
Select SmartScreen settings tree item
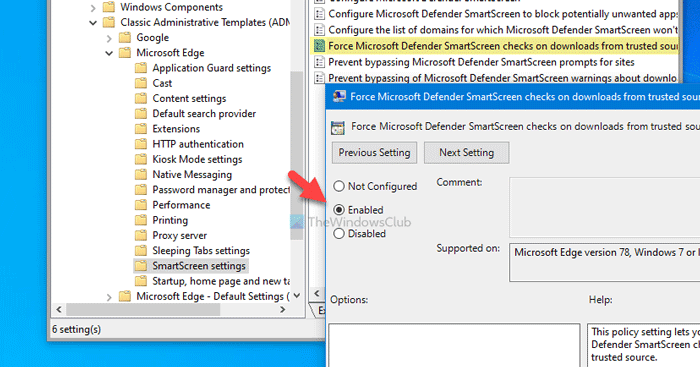199,266
